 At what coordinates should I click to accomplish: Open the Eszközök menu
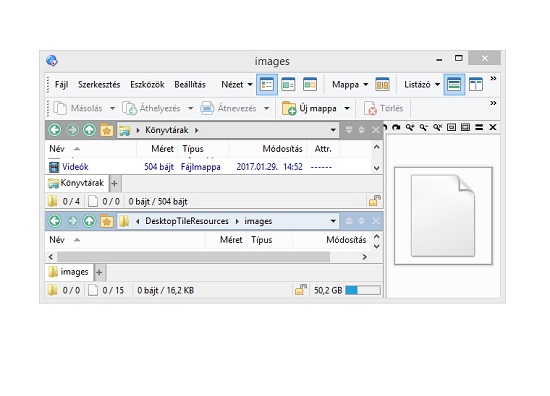click(147, 85)
